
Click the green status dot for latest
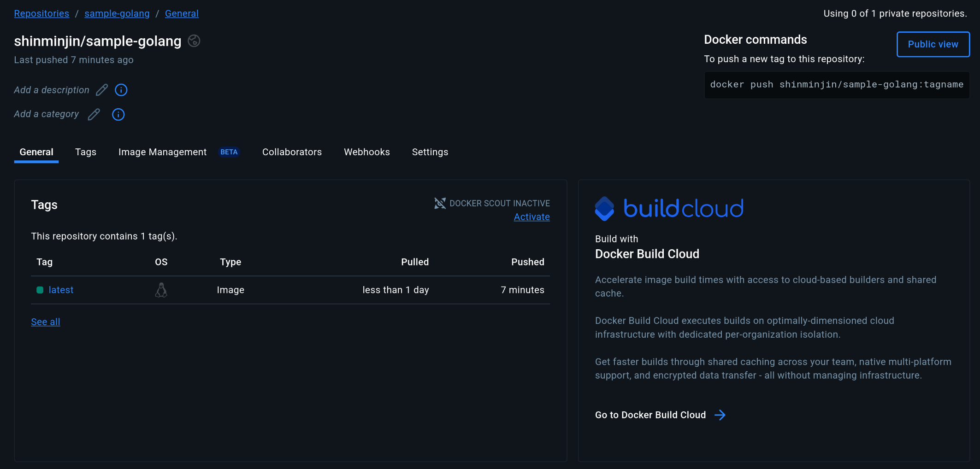click(40, 290)
